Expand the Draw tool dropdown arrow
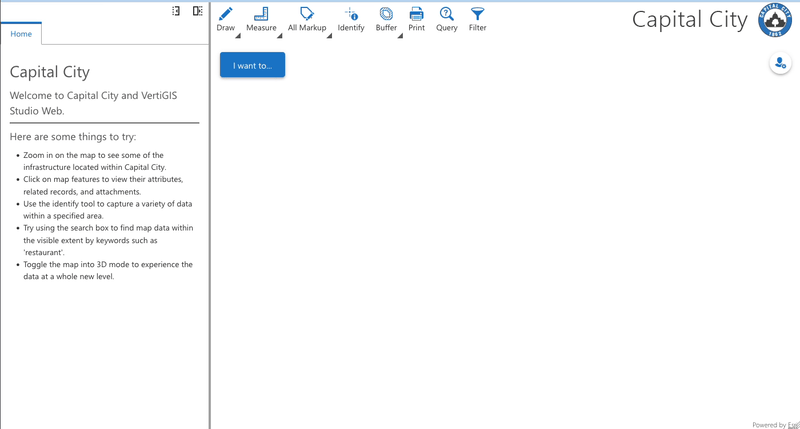Screen dimensions: 800x429 pos(238,36)
